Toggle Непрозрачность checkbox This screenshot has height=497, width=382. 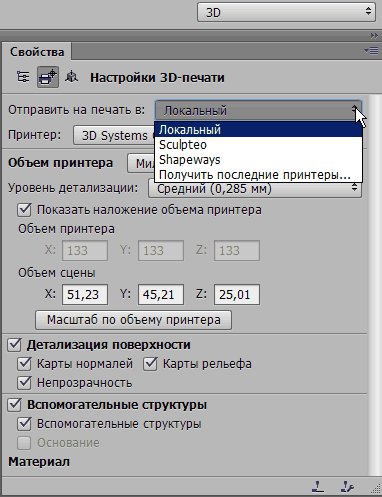24,383
